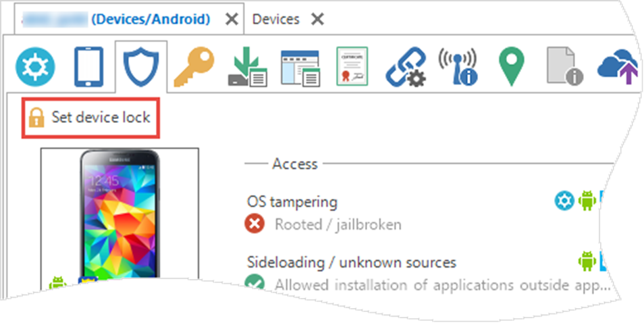Open the antenna network info icon
Image resolution: width=644 pixels, height=323 pixels.
tap(458, 67)
